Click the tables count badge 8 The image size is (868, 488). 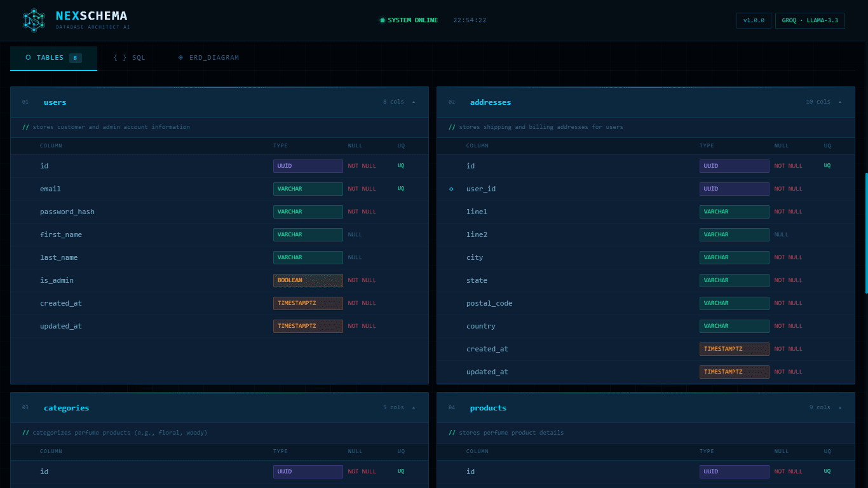(x=75, y=58)
